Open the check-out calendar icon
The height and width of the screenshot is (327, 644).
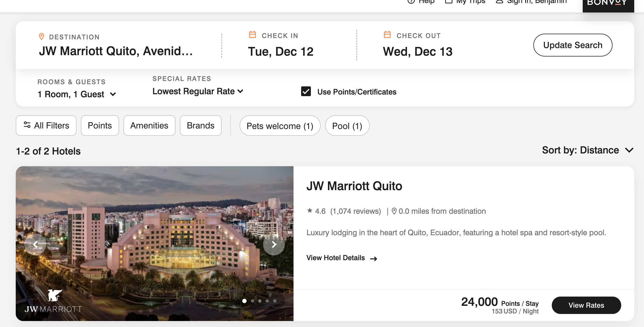387,35
